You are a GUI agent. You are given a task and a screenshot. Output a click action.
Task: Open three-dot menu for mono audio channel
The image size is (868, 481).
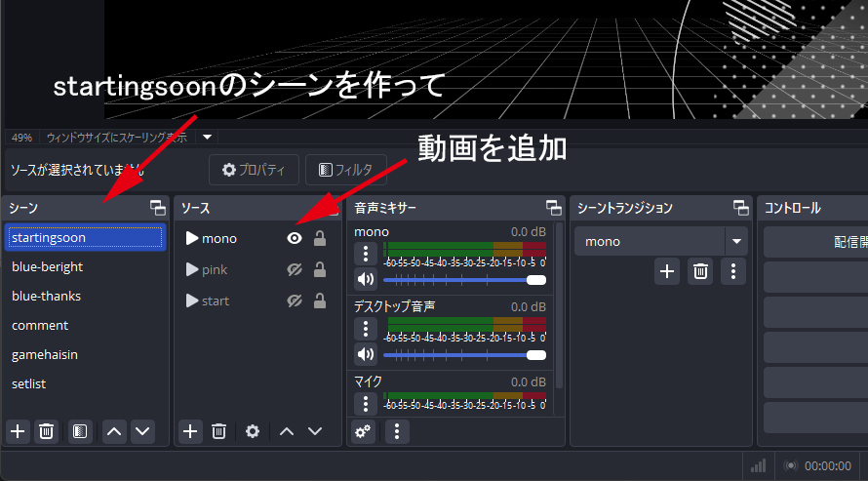click(365, 255)
